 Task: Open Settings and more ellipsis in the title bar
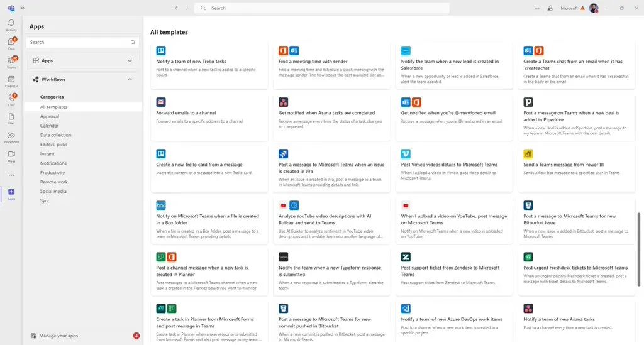[x=537, y=8]
